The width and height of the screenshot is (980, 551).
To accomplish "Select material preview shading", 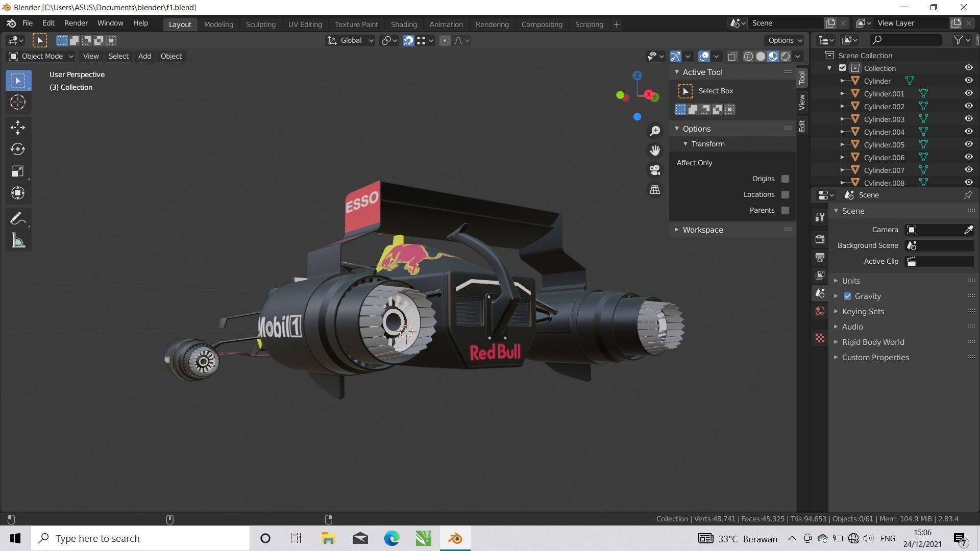I will click(773, 57).
